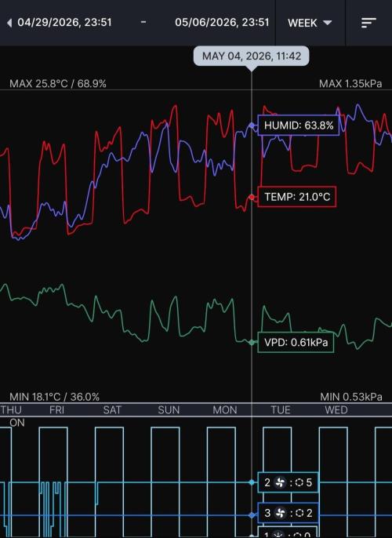The height and width of the screenshot is (538, 392).
Task: Go to previous period with left arrow
Action: point(9,23)
